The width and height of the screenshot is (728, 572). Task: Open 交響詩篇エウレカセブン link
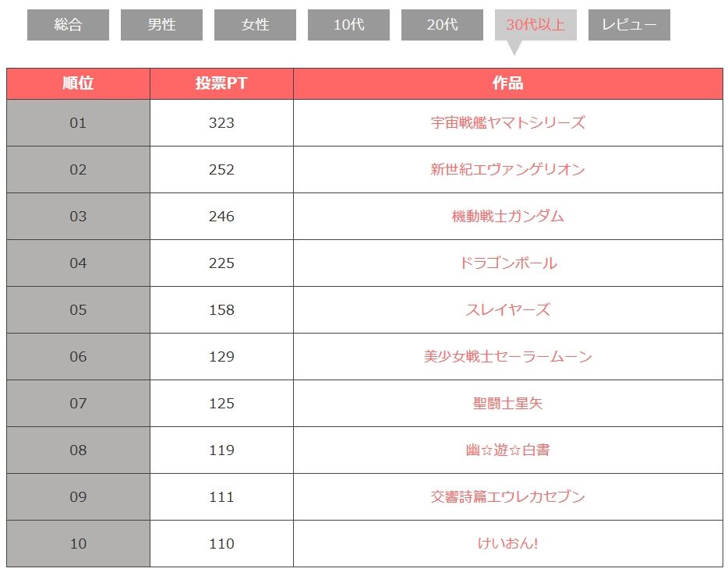point(507,496)
